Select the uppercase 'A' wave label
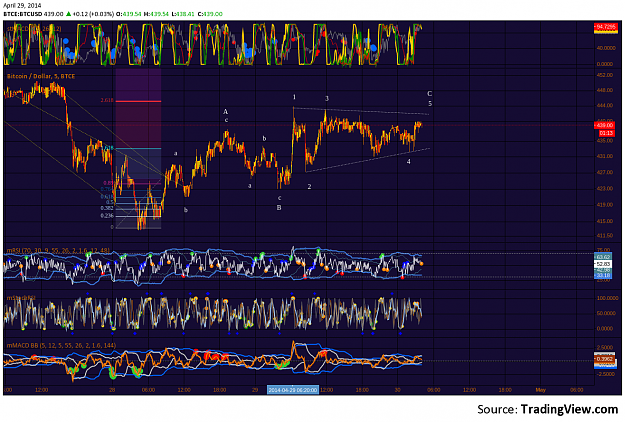This screenshot has height=422, width=625. [225, 112]
